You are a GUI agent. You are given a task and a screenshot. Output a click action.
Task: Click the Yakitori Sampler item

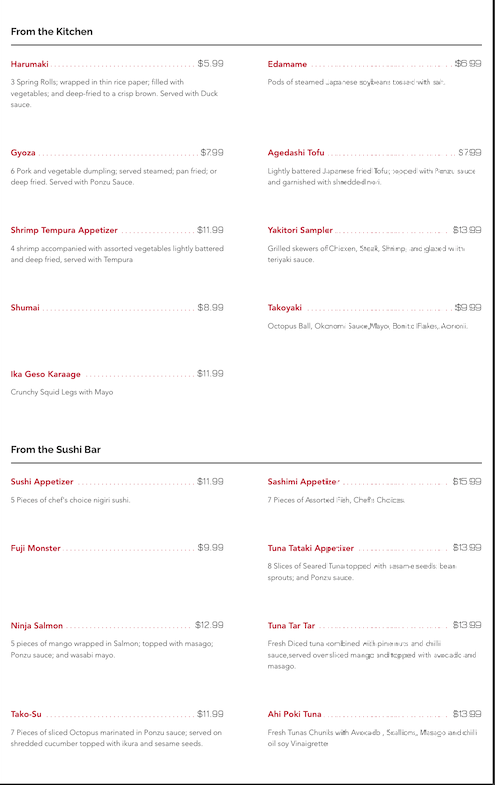click(300, 230)
